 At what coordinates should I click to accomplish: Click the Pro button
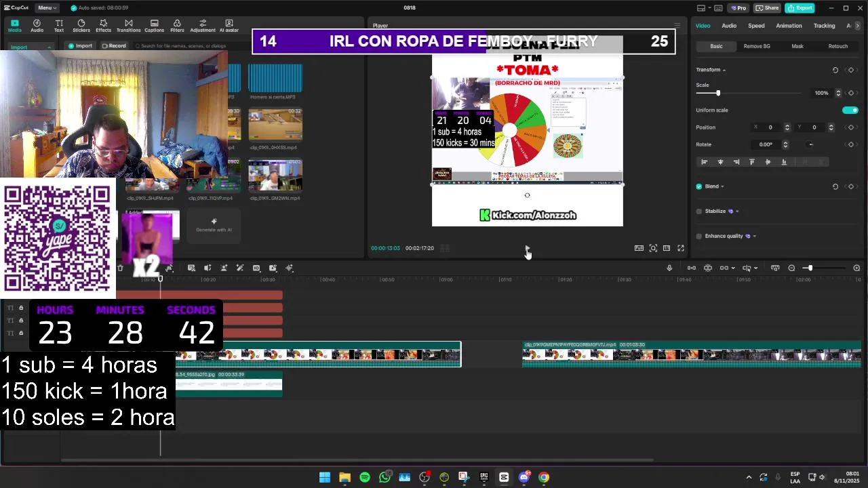(738, 7)
